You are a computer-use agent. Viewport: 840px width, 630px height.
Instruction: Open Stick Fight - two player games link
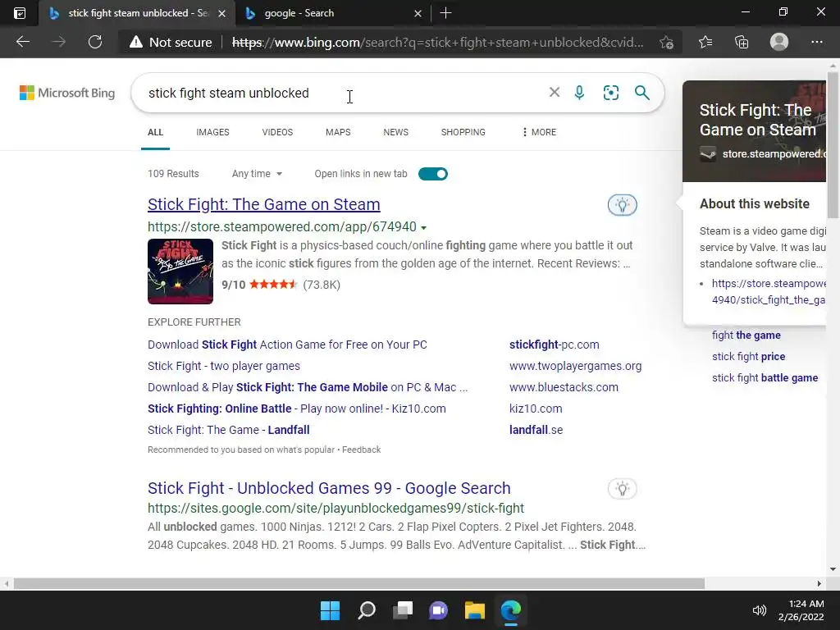click(x=224, y=366)
